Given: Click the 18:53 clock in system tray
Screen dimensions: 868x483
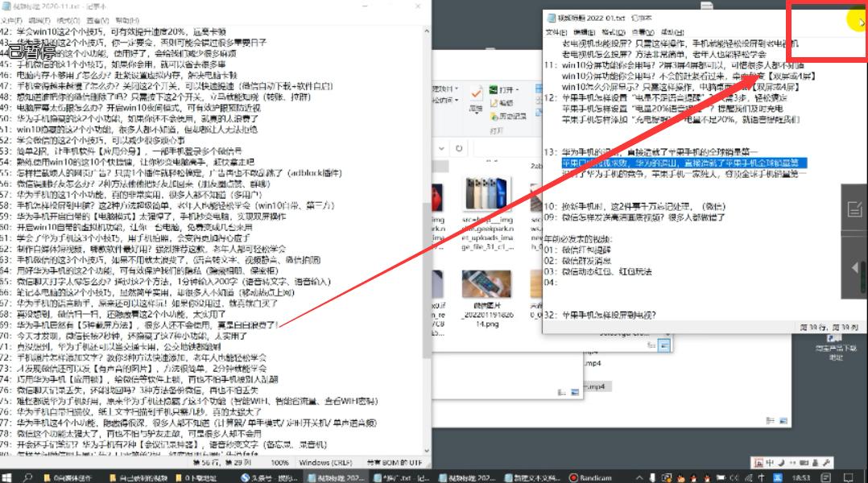Looking at the screenshot, I should click(800, 477).
